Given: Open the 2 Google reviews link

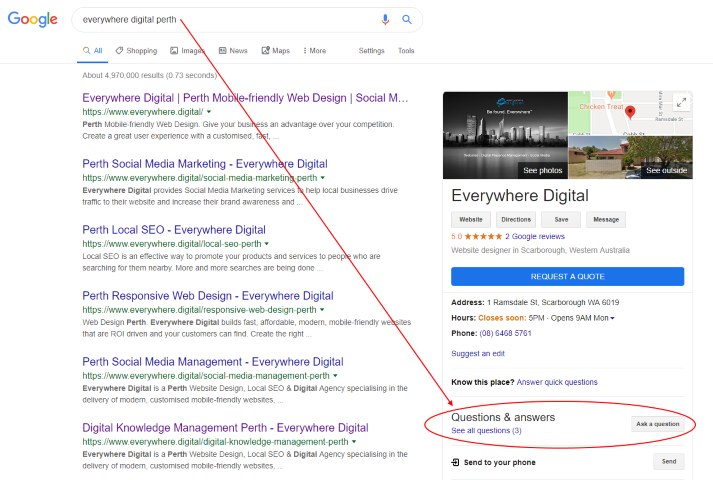Looking at the screenshot, I should click(535, 236).
